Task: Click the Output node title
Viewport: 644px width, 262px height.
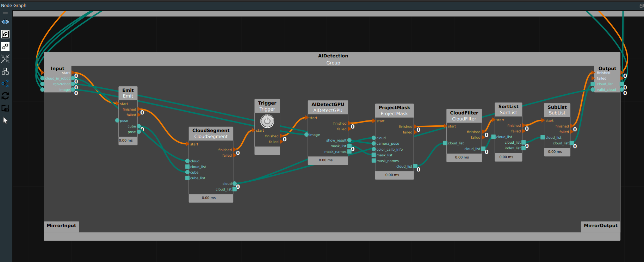Action: tap(607, 68)
